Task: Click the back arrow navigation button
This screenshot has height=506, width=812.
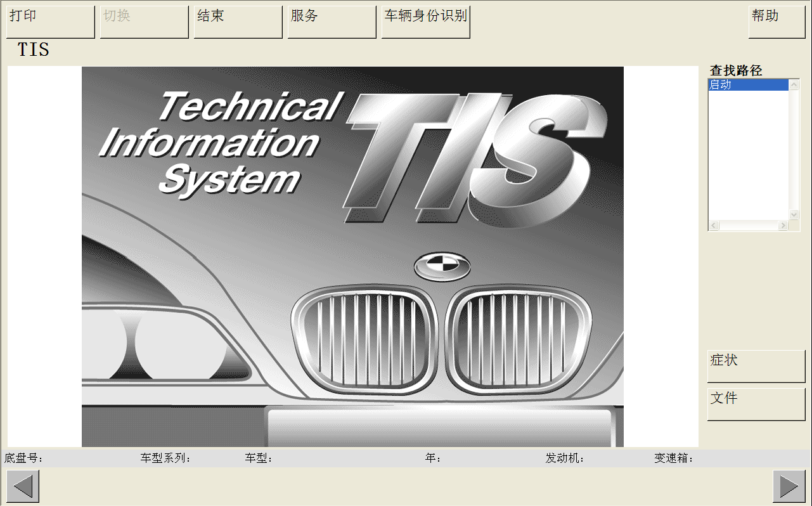Action: tap(23, 486)
